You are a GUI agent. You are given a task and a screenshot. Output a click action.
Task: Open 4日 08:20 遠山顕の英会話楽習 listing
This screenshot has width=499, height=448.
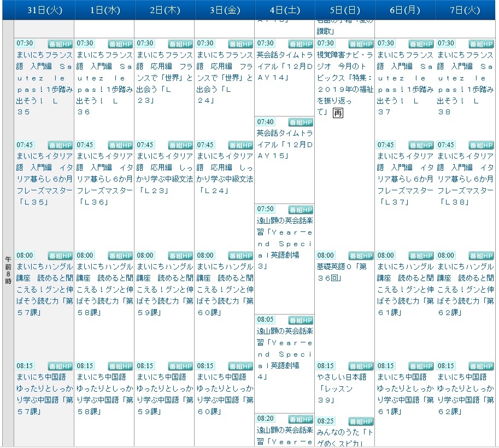point(285,435)
